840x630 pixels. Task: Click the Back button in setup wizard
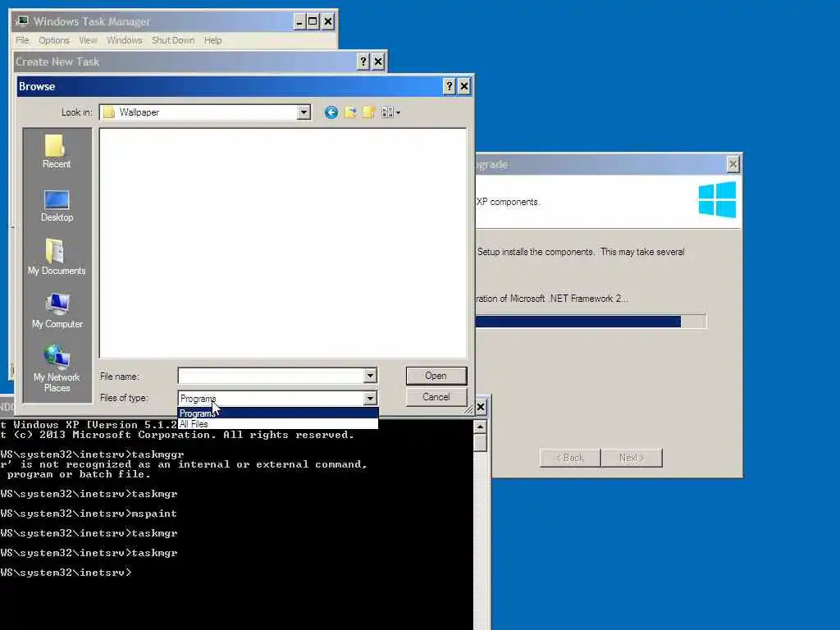pos(570,458)
